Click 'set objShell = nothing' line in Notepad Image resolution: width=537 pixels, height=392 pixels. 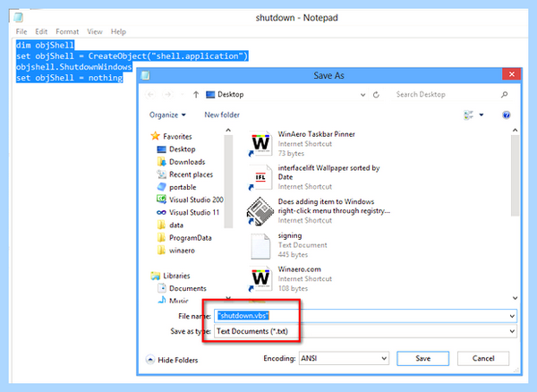[x=69, y=78]
